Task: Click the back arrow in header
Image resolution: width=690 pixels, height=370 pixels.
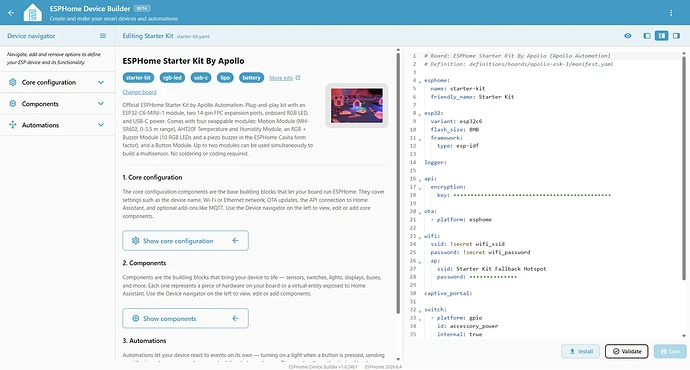Action: tap(11, 13)
